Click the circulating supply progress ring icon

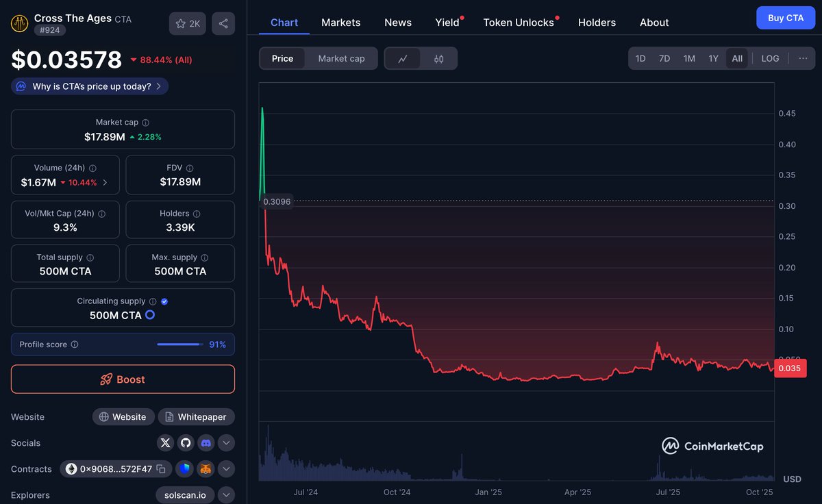[150, 315]
